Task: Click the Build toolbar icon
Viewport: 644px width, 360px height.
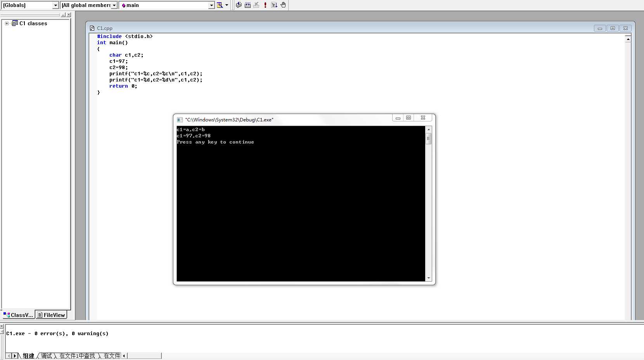Action: click(248, 5)
